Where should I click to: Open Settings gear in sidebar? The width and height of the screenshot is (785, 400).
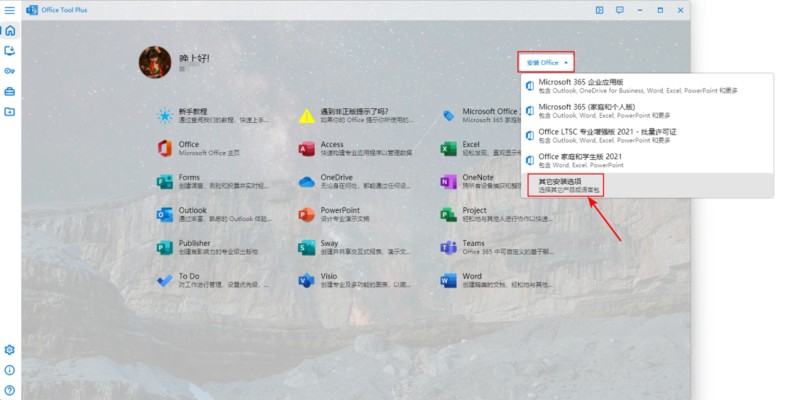[x=10, y=350]
